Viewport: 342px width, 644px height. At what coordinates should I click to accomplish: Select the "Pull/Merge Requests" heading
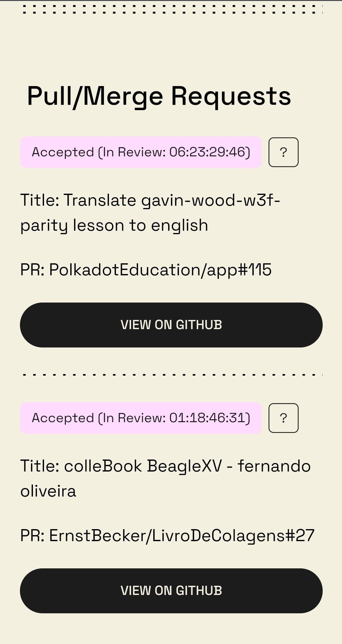click(x=159, y=96)
